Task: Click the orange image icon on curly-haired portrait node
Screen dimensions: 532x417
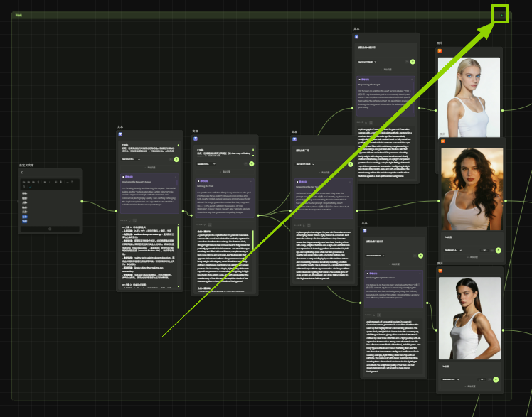Action: 441,141
